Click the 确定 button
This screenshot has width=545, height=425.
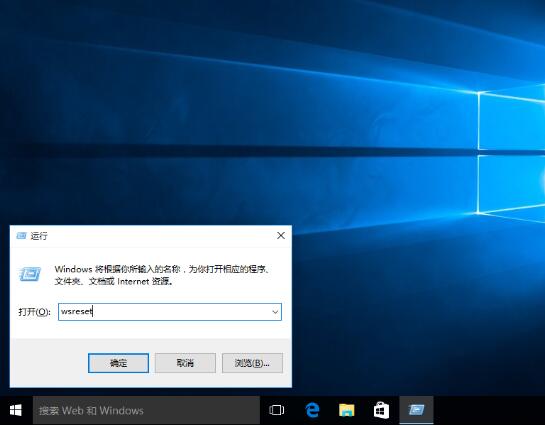tap(119, 363)
